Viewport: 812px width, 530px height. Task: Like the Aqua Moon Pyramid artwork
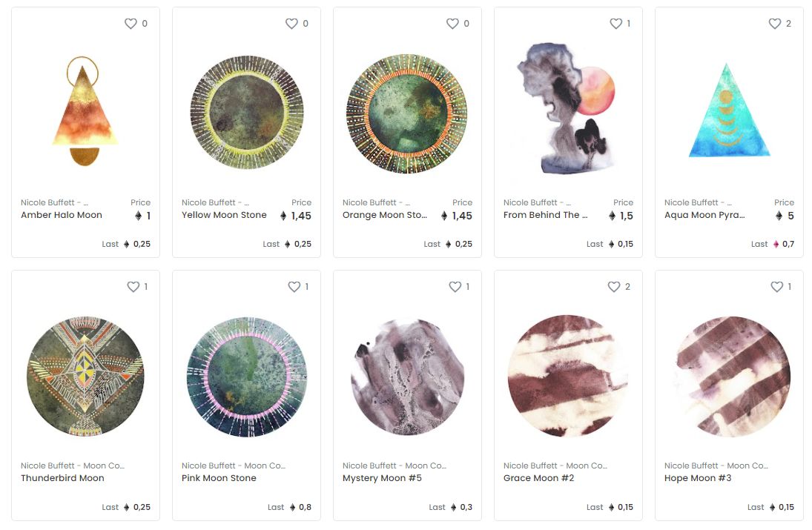pyautogui.click(x=775, y=23)
